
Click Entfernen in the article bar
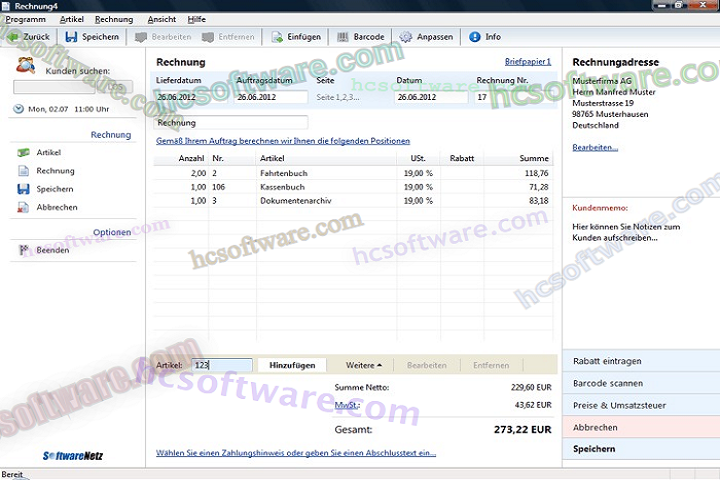491,365
